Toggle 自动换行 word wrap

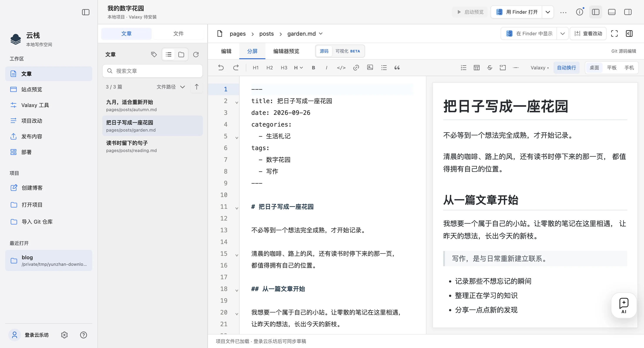pyautogui.click(x=566, y=67)
